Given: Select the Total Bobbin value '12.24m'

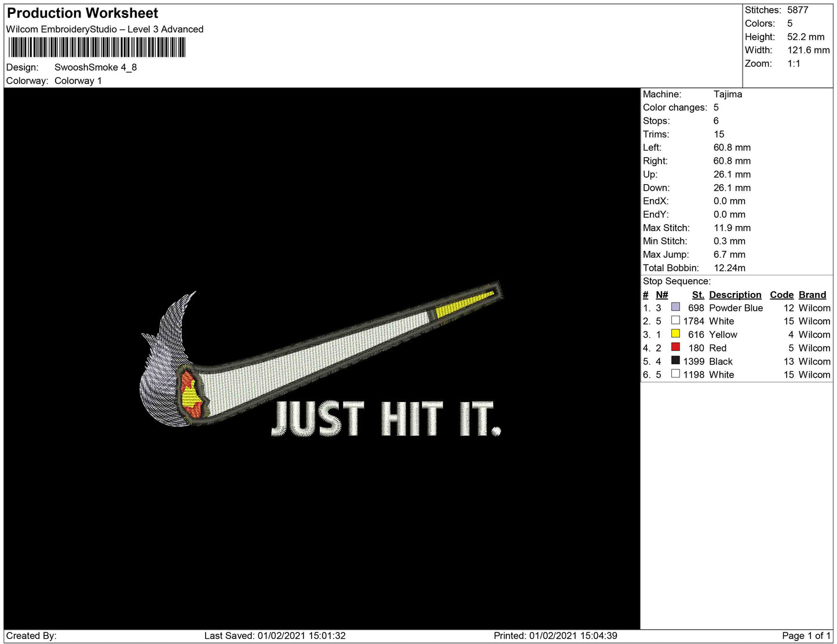Looking at the screenshot, I should pos(729,268).
